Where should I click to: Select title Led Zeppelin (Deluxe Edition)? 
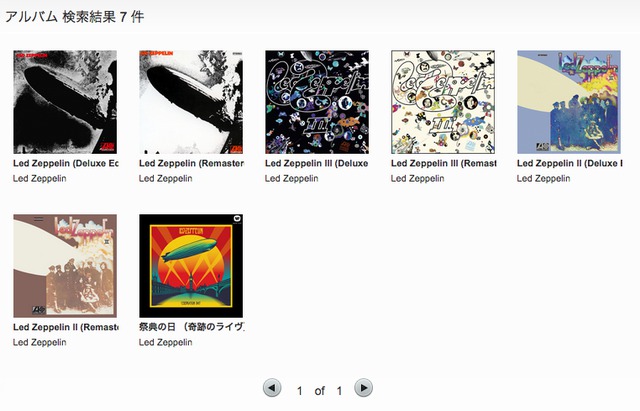[66, 164]
